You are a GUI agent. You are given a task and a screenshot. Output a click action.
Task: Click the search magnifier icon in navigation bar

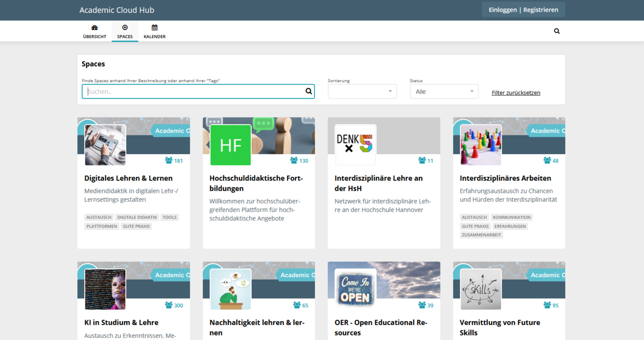(x=557, y=31)
